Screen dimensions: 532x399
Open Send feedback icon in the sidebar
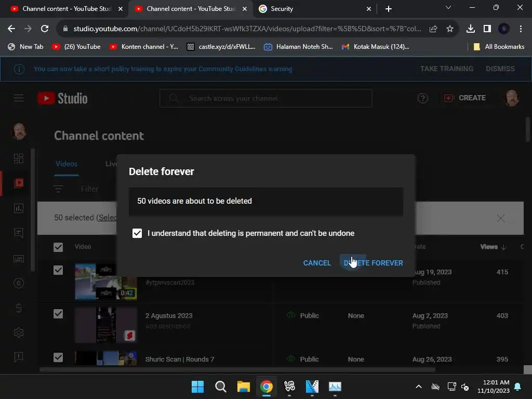click(19, 356)
